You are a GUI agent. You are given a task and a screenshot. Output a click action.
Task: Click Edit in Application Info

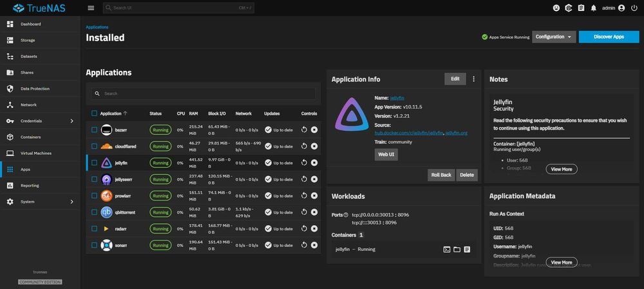[x=455, y=79]
